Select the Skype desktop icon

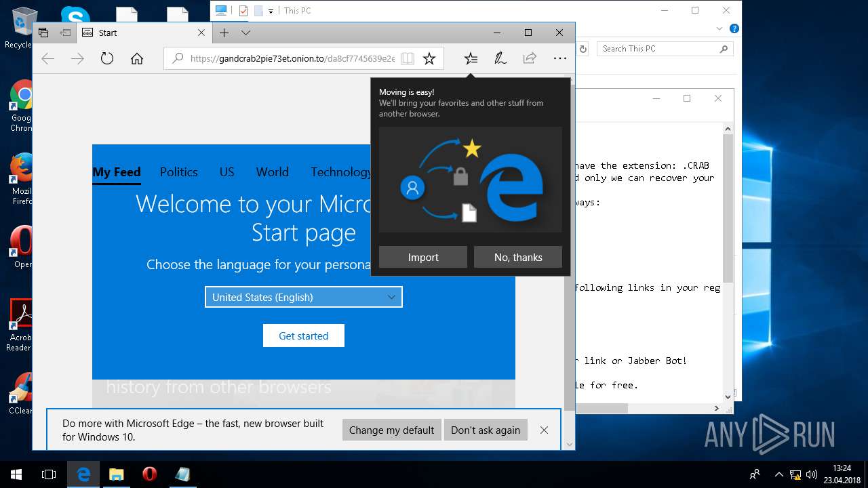tap(75, 15)
